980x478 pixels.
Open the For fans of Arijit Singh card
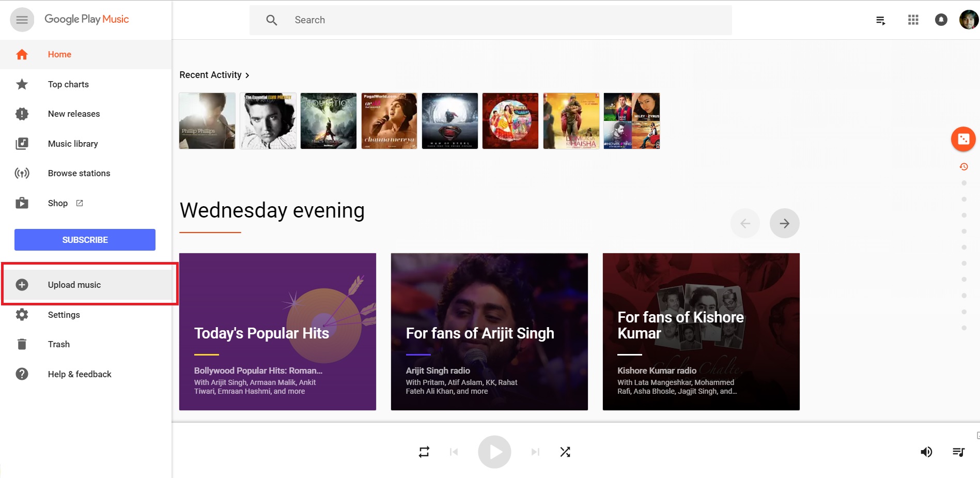point(489,332)
